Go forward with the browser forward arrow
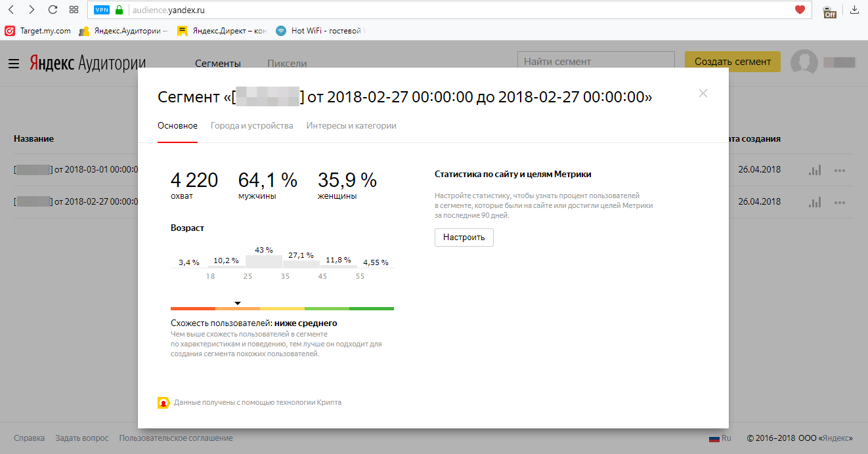Image resolution: width=868 pixels, height=454 pixels. pos(32,10)
